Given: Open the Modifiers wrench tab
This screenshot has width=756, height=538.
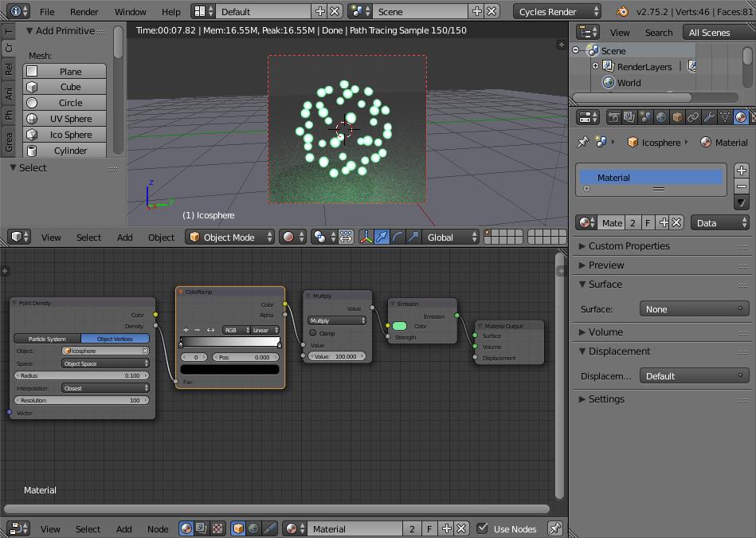Looking at the screenshot, I should pos(709,117).
